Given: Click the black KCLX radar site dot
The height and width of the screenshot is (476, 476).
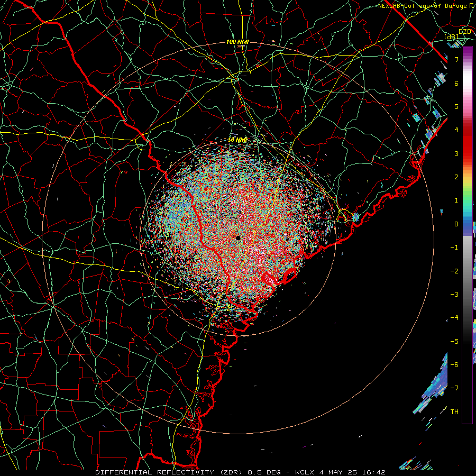Looking at the screenshot, I should click(x=239, y=237).
